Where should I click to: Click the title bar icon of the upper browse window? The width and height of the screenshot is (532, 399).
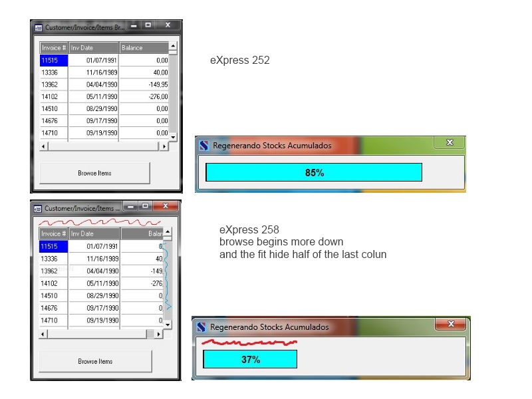pos(39,27)
